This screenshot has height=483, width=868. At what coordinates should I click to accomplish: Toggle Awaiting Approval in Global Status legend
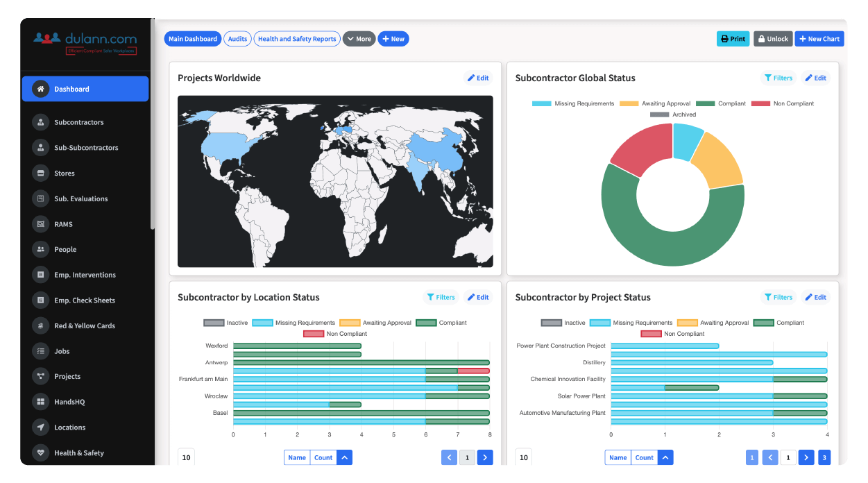point(654,103)
